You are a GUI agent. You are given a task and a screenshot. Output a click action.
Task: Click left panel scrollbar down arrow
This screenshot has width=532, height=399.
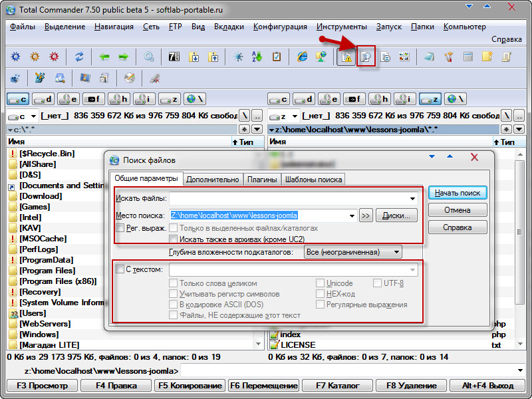(258, 344)
